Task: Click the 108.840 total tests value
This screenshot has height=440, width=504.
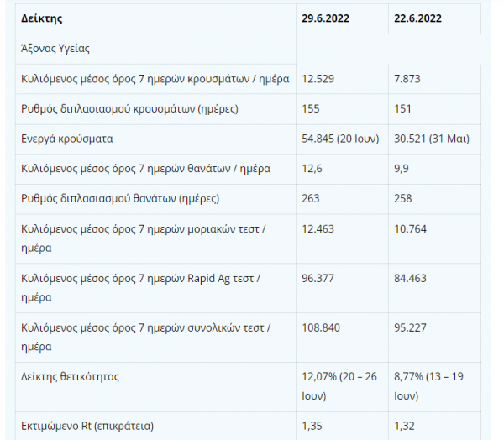Action: pos(320,326)
